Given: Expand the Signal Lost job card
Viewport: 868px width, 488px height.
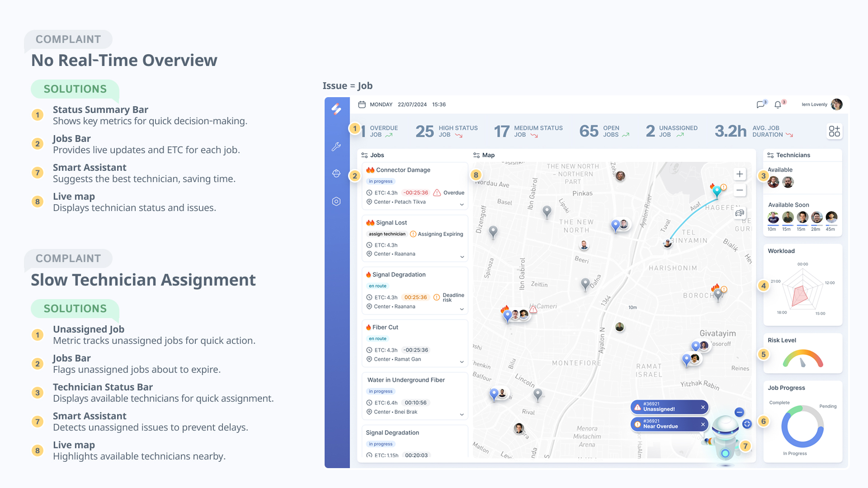Looking at the screenshot, I should click(x=462, y=257).
